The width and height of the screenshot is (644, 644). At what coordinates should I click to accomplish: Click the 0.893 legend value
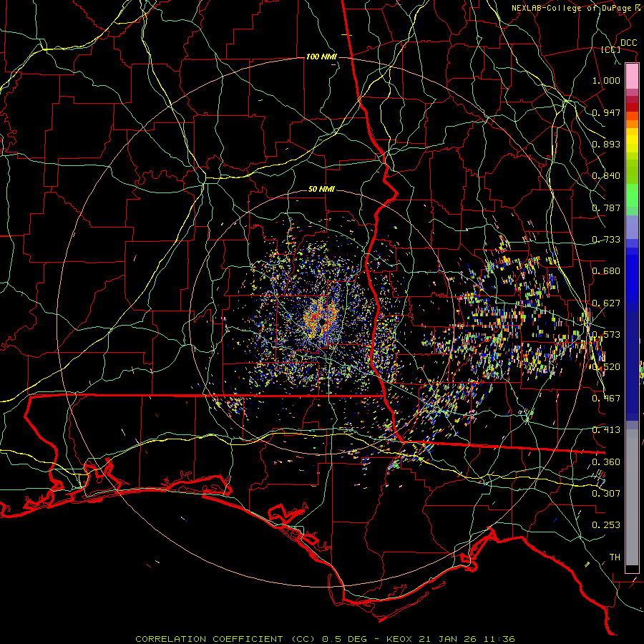606,144
